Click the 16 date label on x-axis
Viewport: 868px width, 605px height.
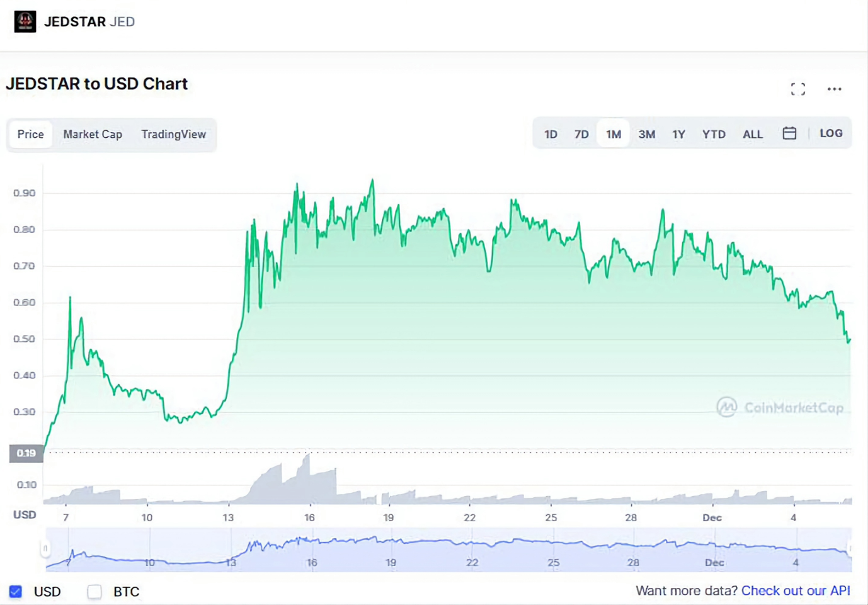309,517
